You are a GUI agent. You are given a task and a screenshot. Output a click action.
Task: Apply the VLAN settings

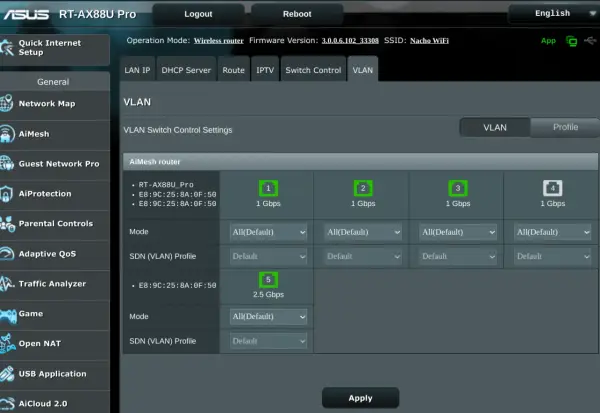tap(360, 398)
